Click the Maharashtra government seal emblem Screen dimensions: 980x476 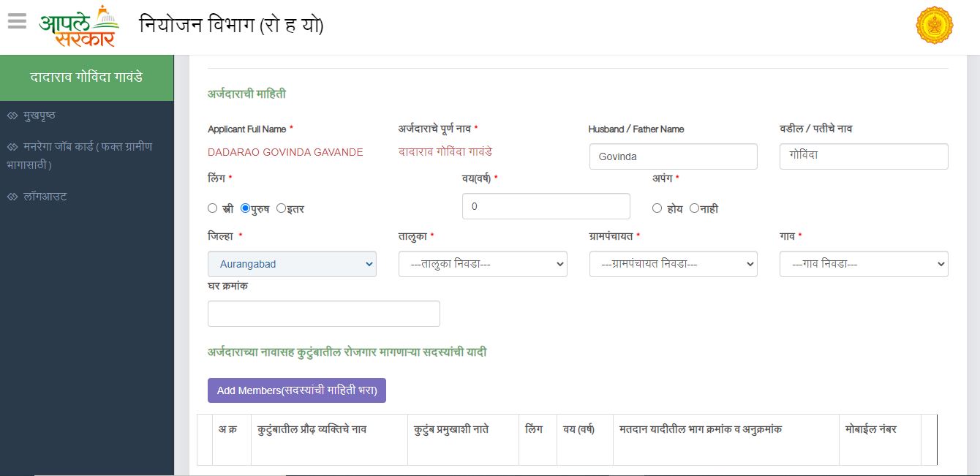tap(935, 24)
